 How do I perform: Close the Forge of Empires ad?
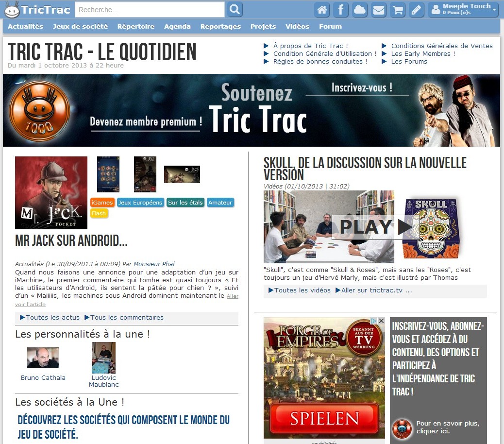381,321
